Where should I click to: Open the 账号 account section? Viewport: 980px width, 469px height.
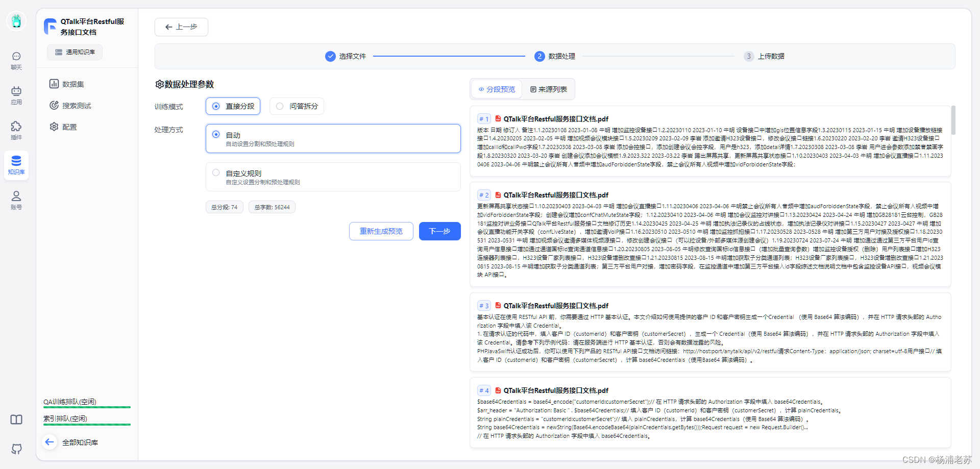pyautogui.click(x=16, y=200)
